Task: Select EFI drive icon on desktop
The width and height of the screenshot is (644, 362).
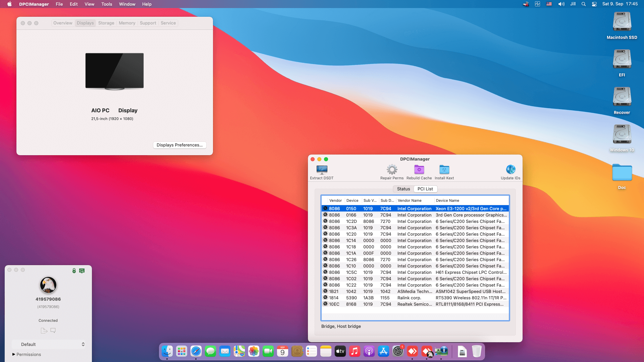Action: pos(622,59)
